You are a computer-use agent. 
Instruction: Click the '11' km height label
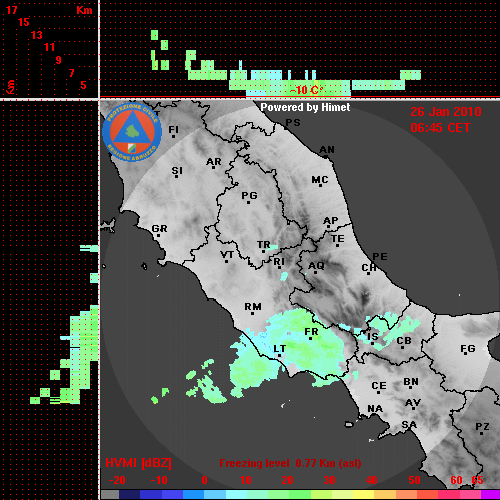[x=49, y=47]
